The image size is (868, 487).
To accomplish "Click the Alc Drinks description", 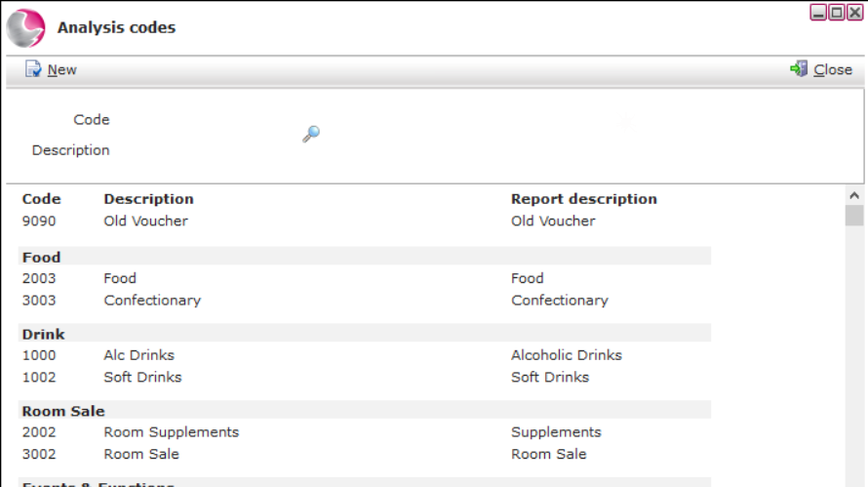I will pyautogui.click(x=138, y=355).
